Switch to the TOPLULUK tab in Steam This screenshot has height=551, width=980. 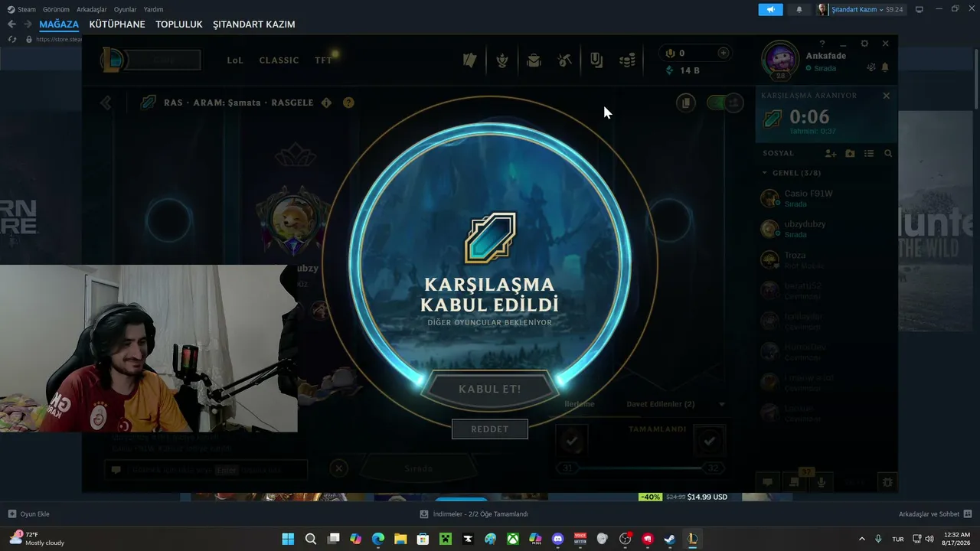point(179,24)
